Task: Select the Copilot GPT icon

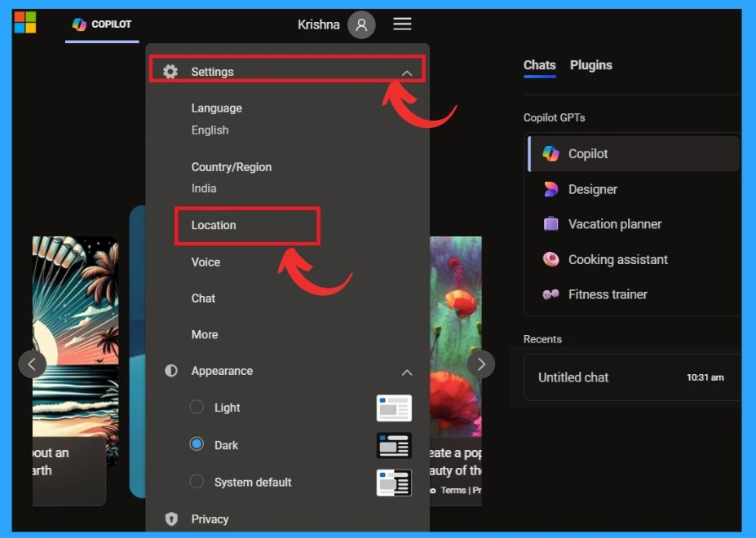Action: (550, 154)
